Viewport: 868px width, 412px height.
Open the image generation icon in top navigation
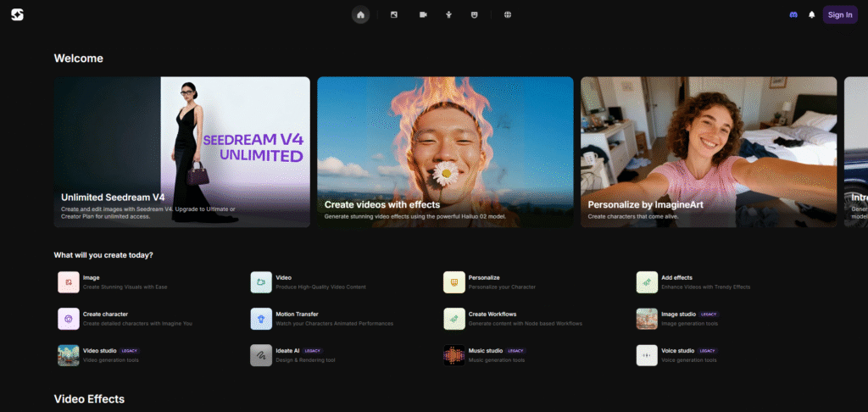pos(394,15)
